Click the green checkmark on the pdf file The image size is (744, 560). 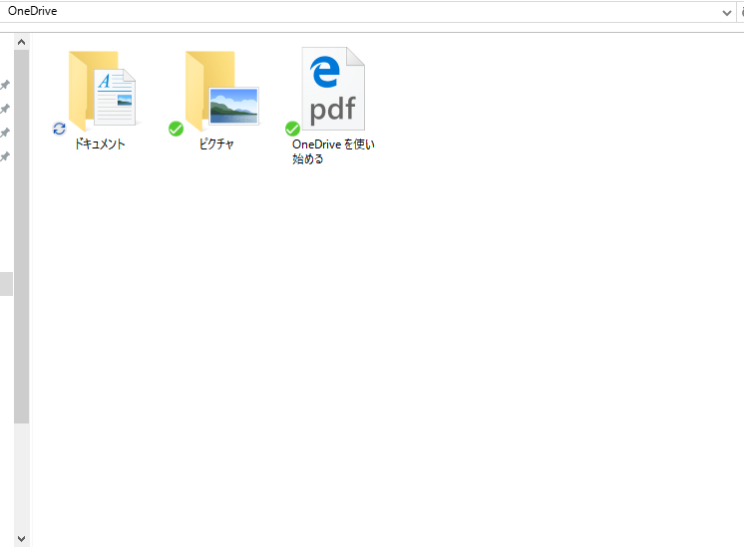tap(293, 129)
